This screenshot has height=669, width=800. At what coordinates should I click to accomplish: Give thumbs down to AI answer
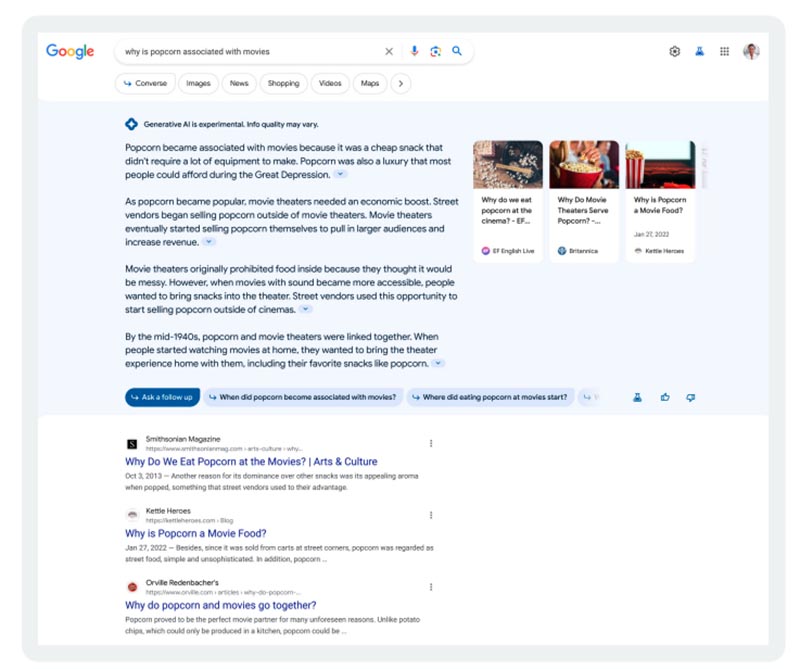(690, 397)
